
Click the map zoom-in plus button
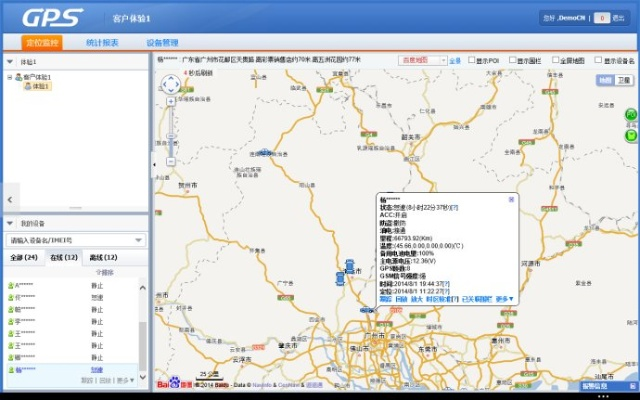pyautogui.click(x=171, y=104)
